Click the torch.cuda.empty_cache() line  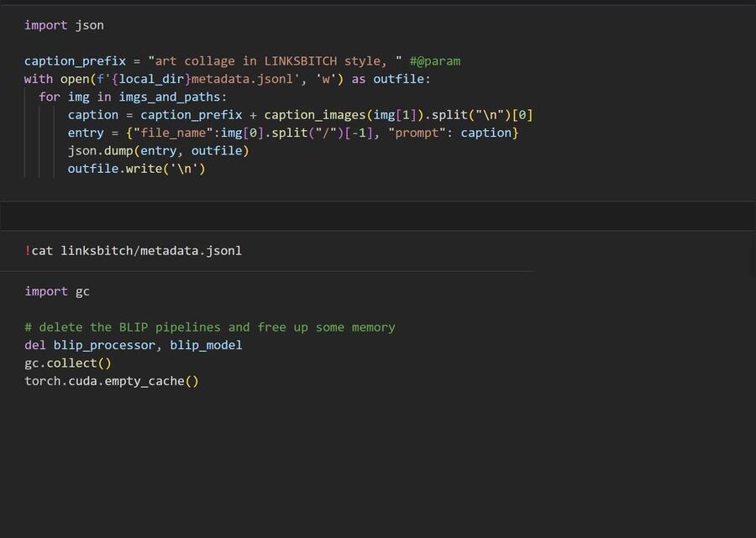111,381
